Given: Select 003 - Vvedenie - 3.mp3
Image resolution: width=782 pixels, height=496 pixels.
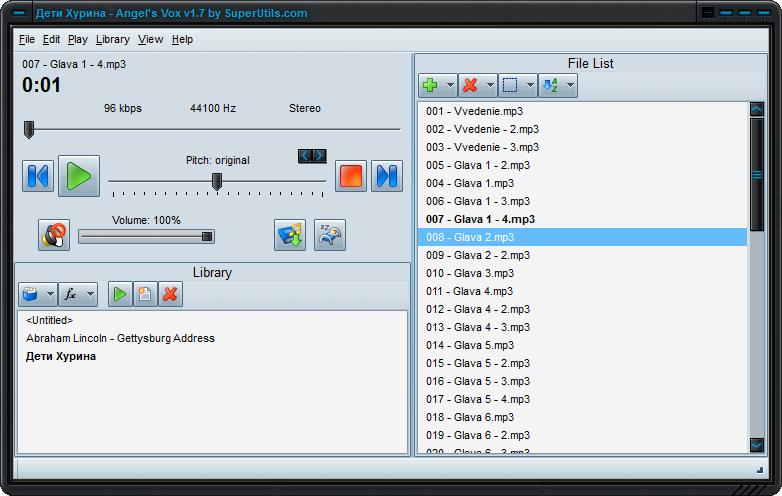Looking at the screenshot, I should tap(582, 147).
